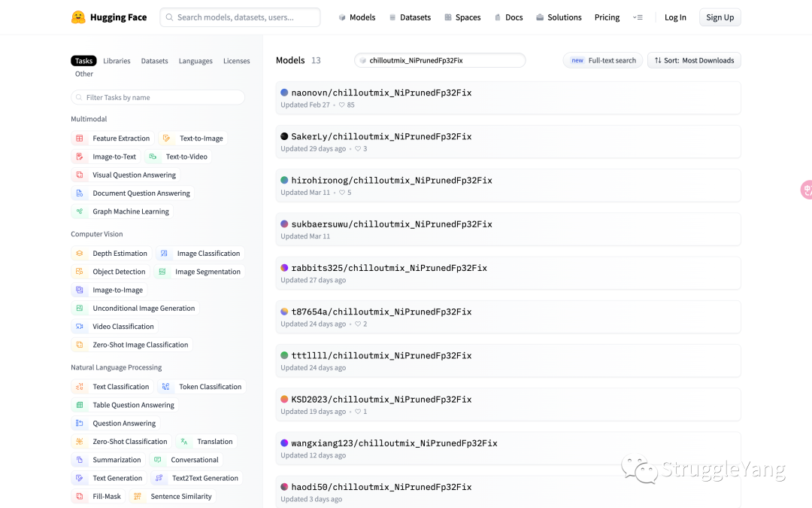
Task: Open Solutions in top navigation
Action: 559,17
